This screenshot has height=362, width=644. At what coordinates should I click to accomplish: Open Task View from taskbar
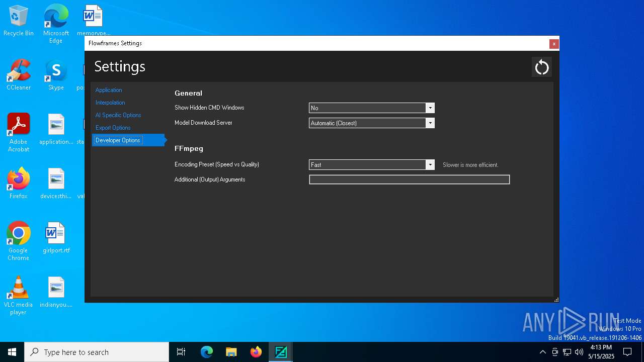click(181, 352)
